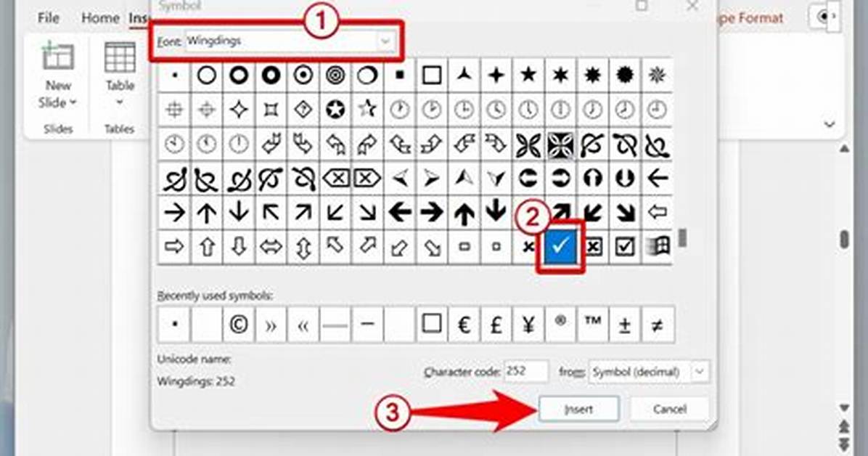This screenshot has width=868, height=456.
Task: Collapse the ribbon with chevron arrow
Action: click(x=830, y=124)
